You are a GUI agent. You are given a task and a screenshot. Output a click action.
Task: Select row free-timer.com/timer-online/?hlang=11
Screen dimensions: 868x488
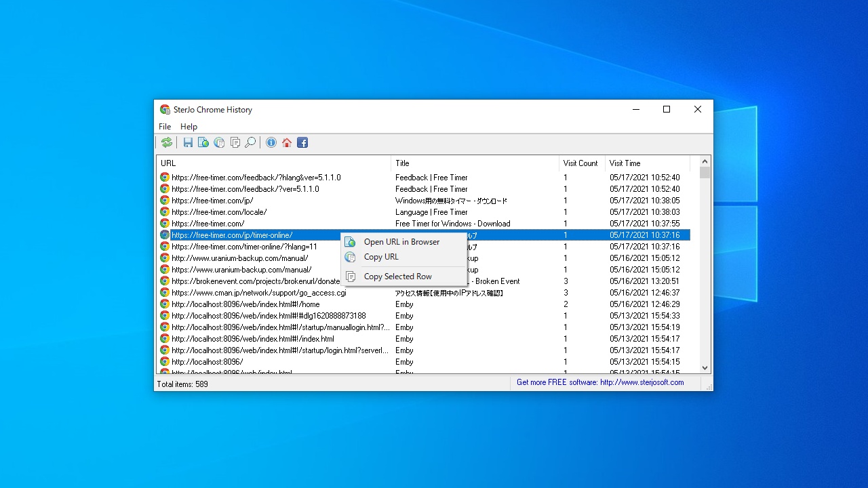[x=424, y=246]
